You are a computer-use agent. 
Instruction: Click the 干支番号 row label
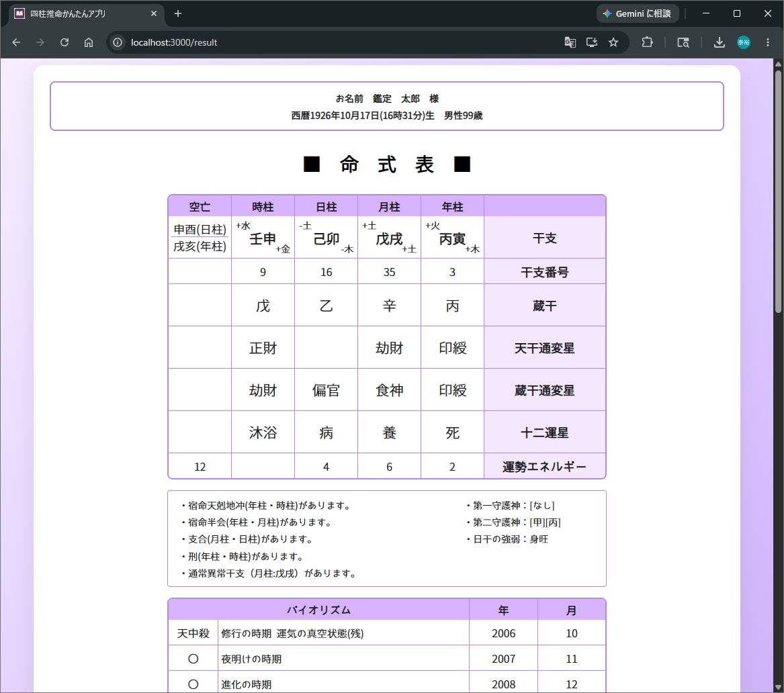(x=544, y=272)
